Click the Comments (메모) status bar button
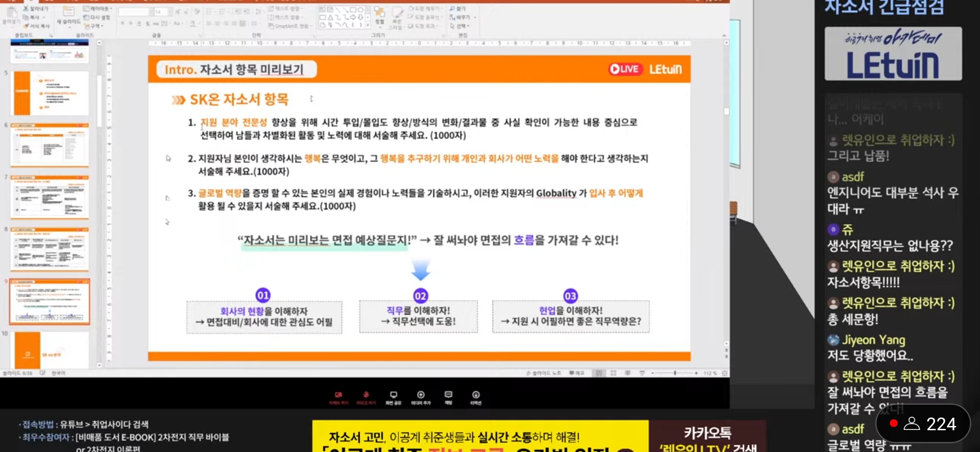 click(x=577, y=373)
